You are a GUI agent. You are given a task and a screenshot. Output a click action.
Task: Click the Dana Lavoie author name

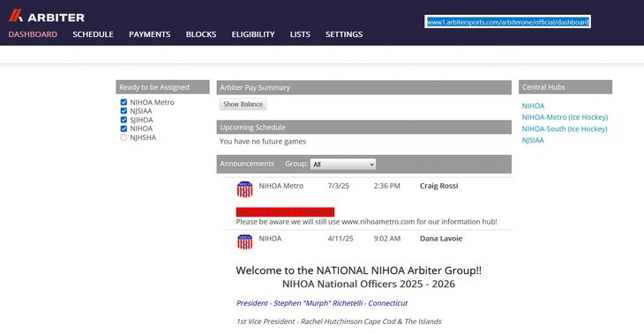[x=441, y=239]
